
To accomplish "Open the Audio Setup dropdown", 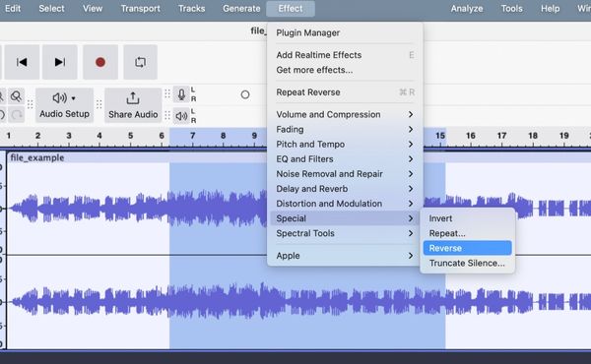I will [x=64, y=105].
